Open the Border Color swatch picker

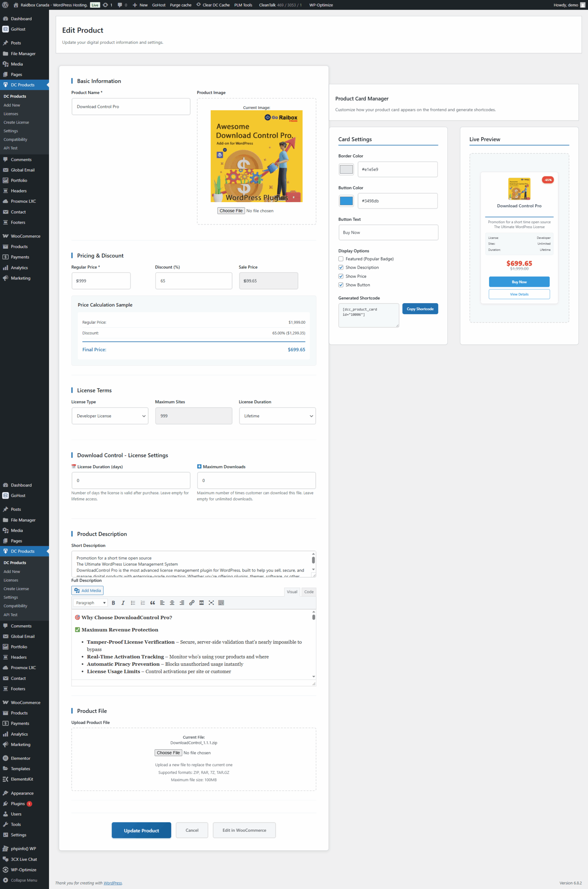(346, 169)
